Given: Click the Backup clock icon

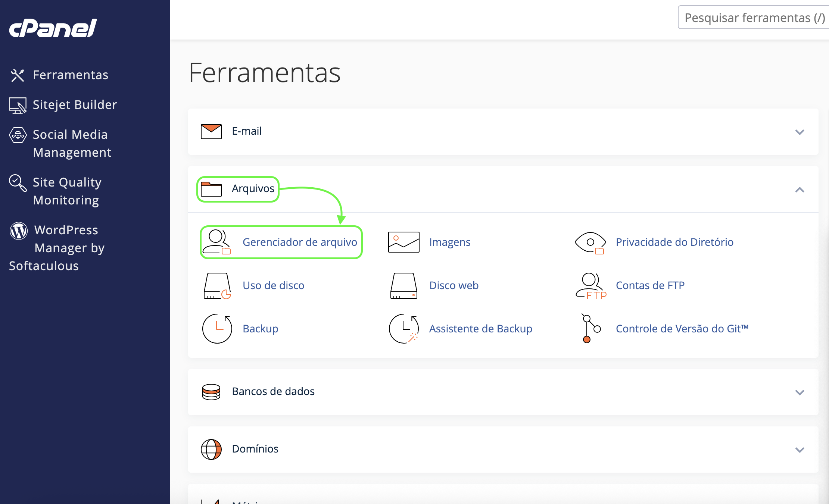Looking at the screenshot, I should pos(217,329).
